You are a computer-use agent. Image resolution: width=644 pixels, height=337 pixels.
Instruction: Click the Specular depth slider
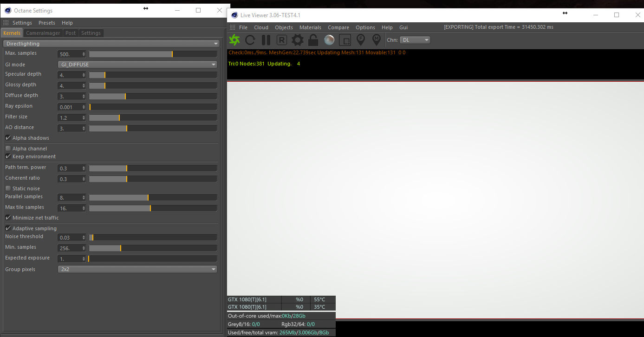click(153, 75)
